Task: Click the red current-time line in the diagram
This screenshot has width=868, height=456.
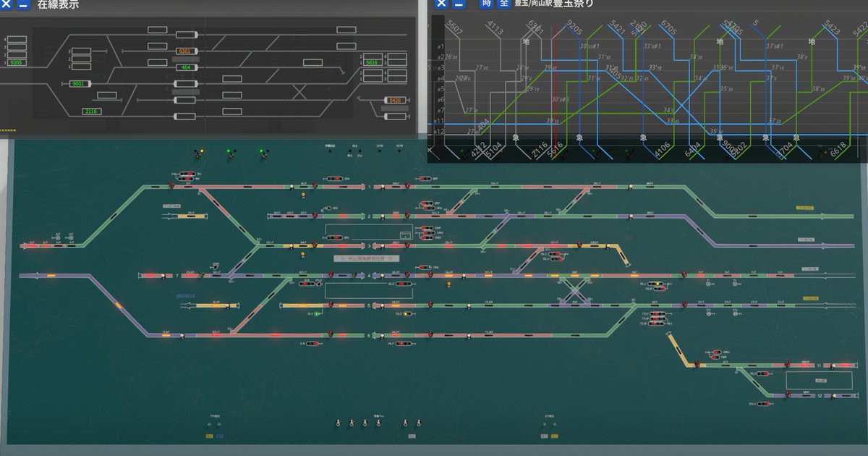Action: tap(556, 80)
